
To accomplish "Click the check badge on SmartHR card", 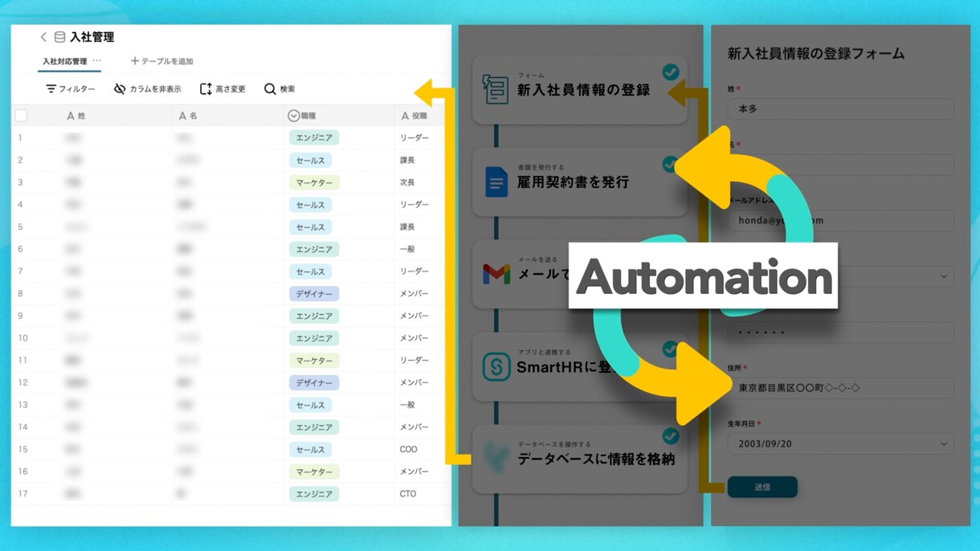I will pyautogui.click(x=670, y=349).
